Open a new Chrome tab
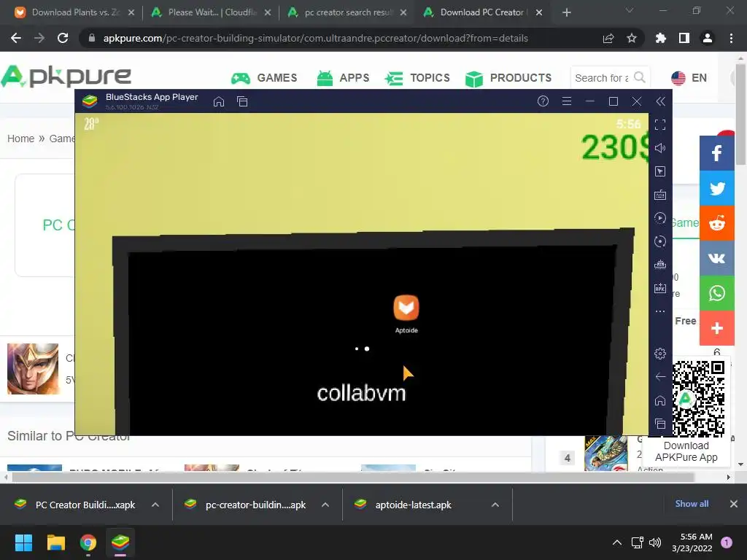Image resolution: width=747 pixels, height=560 pixels. pos(566,12)
